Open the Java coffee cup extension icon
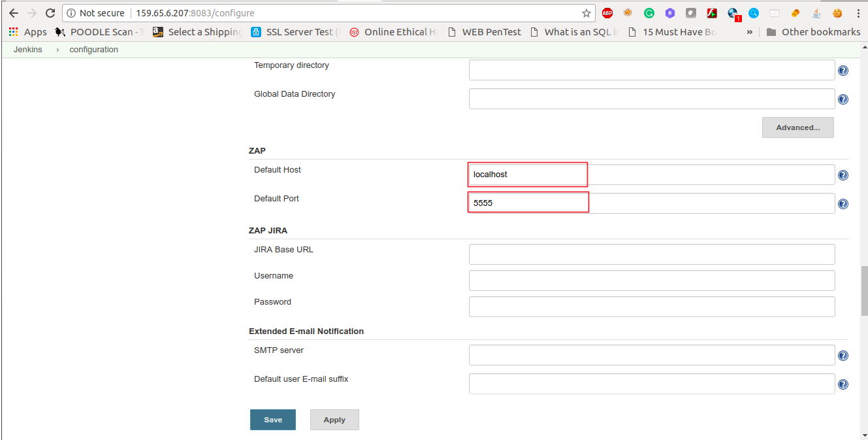 [x=816, y=12]
